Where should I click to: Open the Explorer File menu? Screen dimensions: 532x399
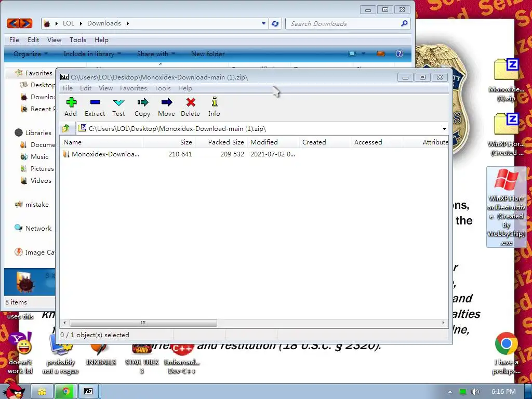pyautogui.click(x=14, y=39)
